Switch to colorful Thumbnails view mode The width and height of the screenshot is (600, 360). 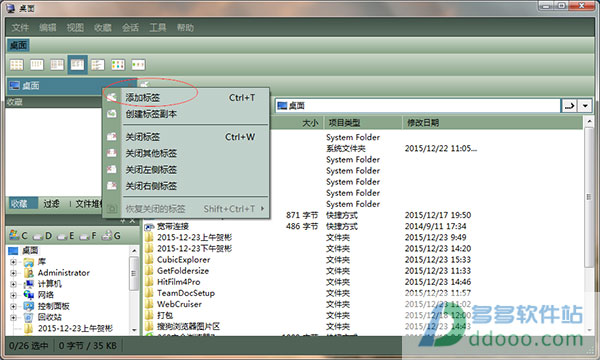[118, 65]
